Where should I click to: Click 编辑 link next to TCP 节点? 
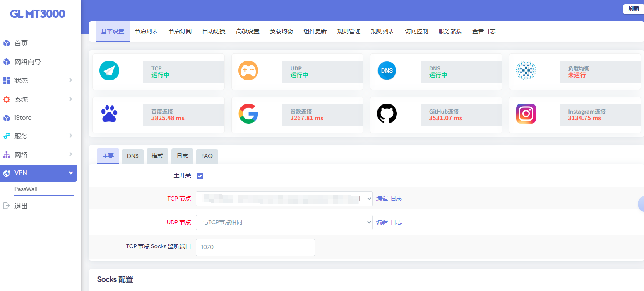382,199
